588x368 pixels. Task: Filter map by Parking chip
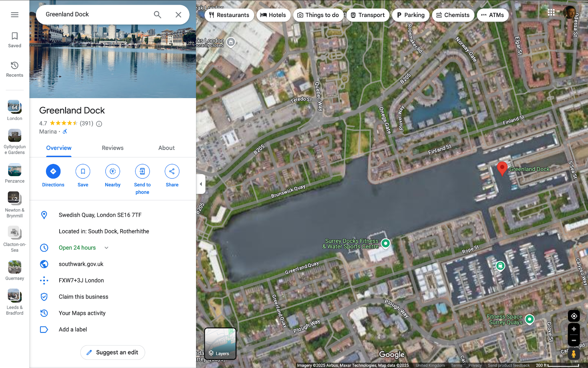point(411,15)
